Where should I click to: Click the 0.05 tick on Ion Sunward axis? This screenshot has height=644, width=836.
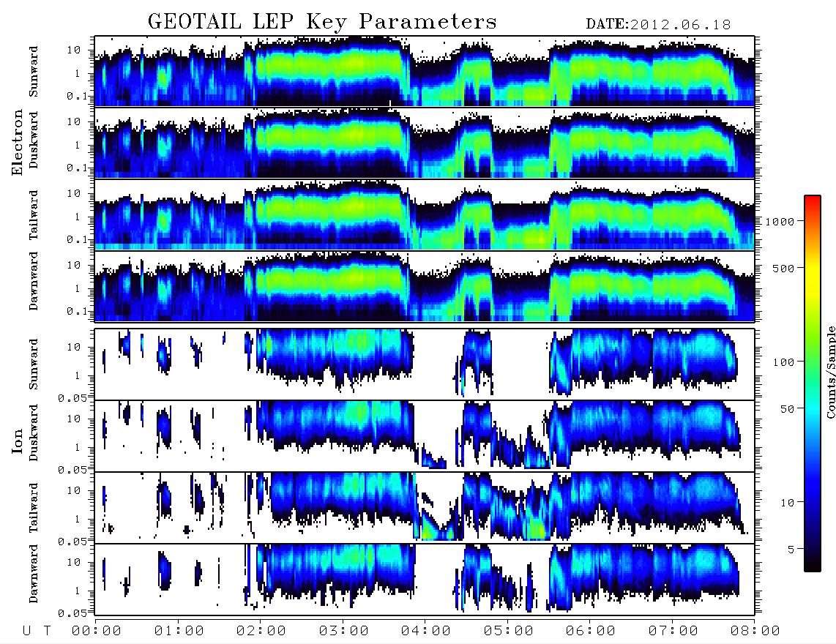click(72, 397)
